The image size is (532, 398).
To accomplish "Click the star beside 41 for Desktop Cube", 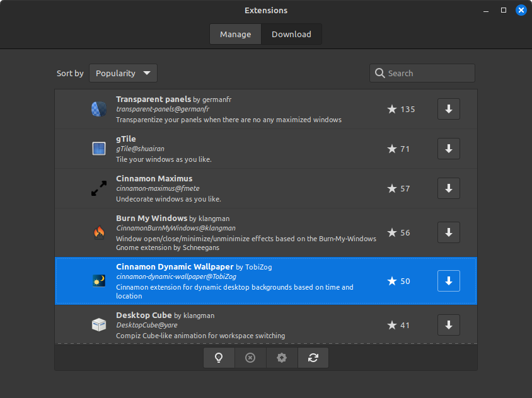I will pos(392,325).
